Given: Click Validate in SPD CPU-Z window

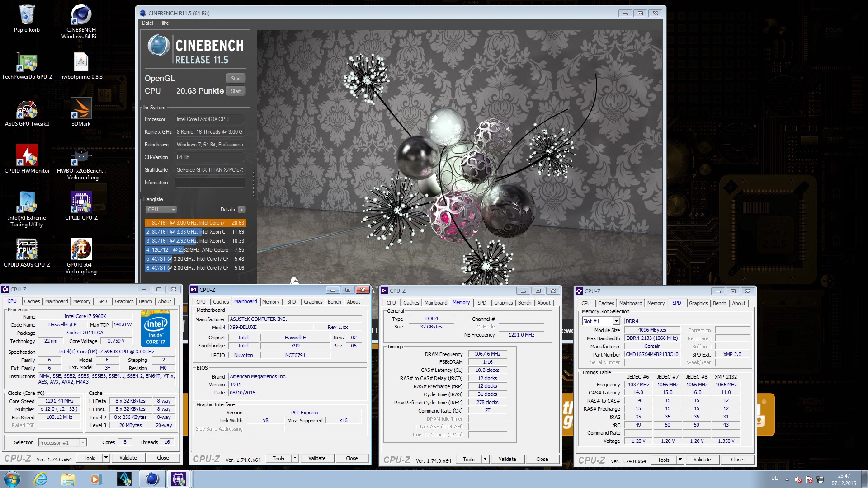Looking at the screenshot, I should click(x=702, y=460).
